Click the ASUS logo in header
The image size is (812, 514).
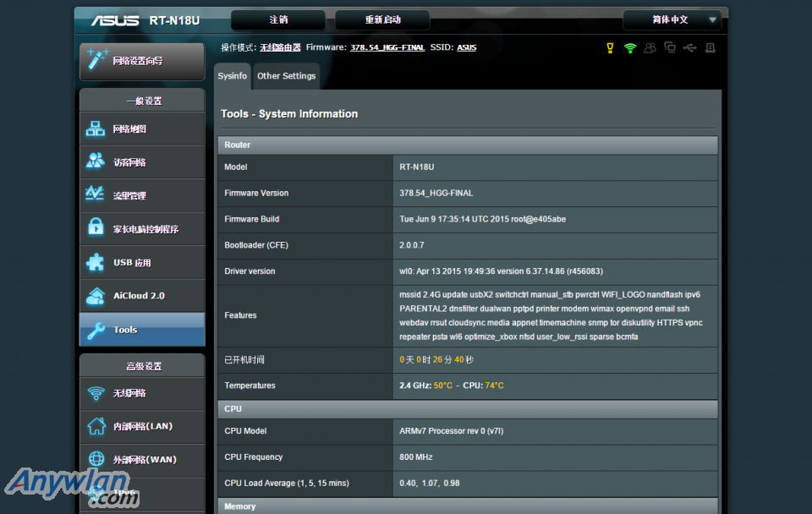[115, 20]
